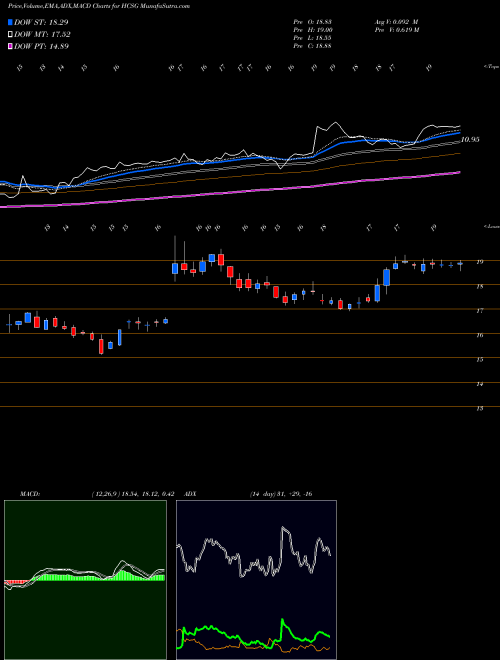Click inside the ADX indicator chart
Screen dimensions: 500x660
tap(256, 580)
